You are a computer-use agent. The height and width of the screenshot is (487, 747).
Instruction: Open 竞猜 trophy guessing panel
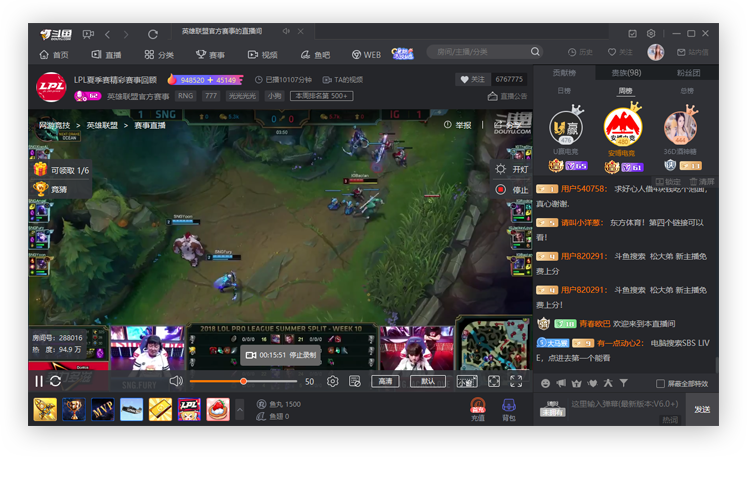tap(50, 189)
